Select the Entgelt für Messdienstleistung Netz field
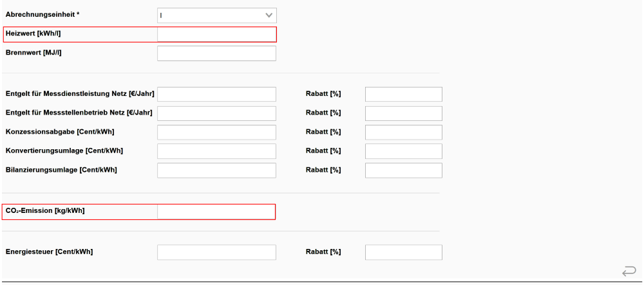The width and height of the screenshot is (644, 285). (x=216, y=94)
